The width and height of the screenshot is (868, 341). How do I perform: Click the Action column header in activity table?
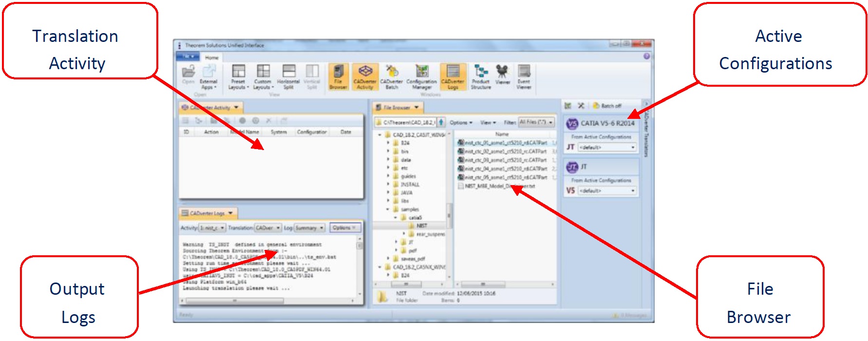[x=211, y=132]
